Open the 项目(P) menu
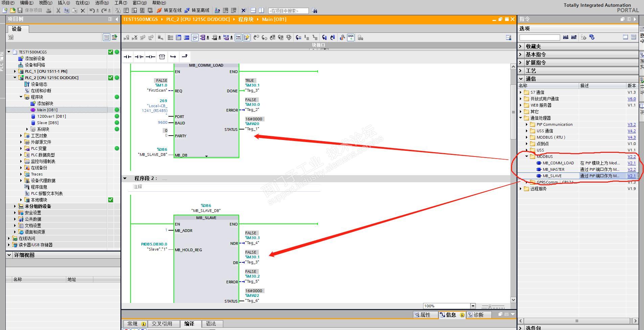Viewport: 644px width, 330px height. [x=8, y=3]
